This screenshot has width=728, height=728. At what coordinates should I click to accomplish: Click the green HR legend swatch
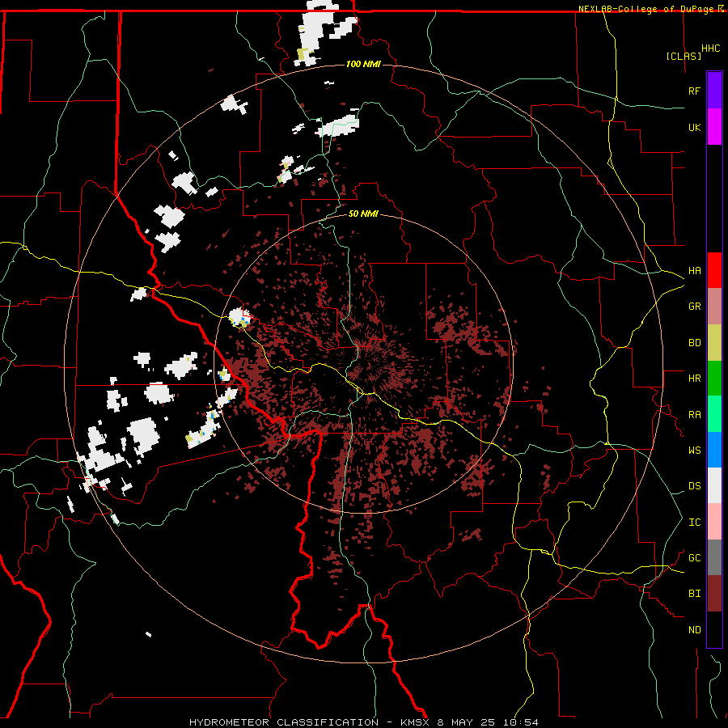(714, 379)
